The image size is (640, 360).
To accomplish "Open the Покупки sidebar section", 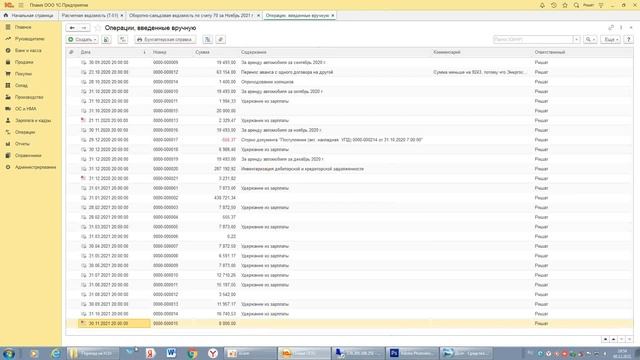I will coord(23,74).
